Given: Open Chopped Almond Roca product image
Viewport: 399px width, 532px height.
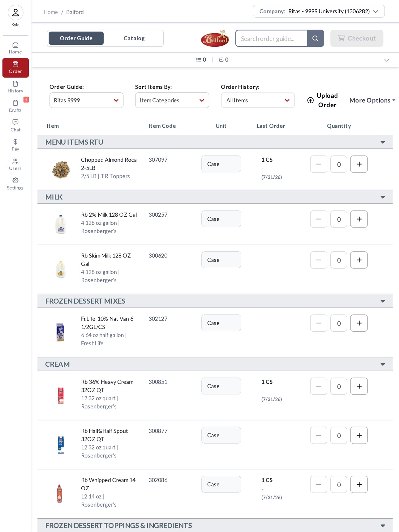Looking at the screenshot, I should tap(61, 169).
